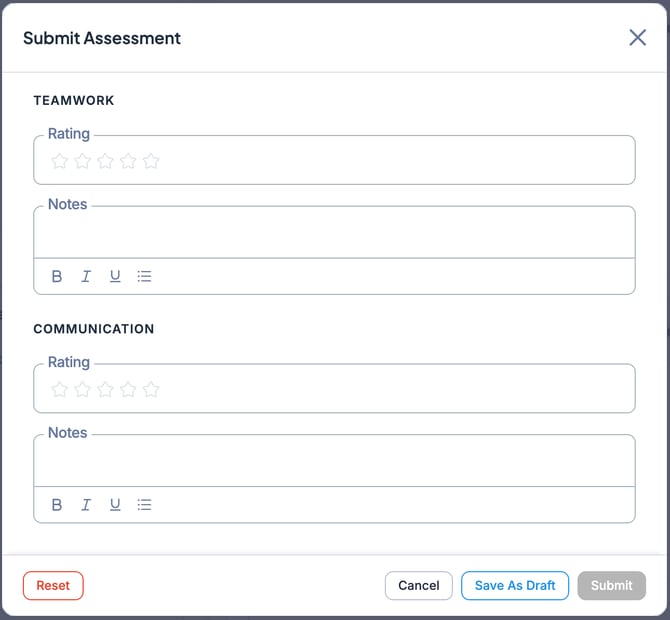Screen dimensions: 670x620
Task: Rate Communication one star
Action: [60, 390]
